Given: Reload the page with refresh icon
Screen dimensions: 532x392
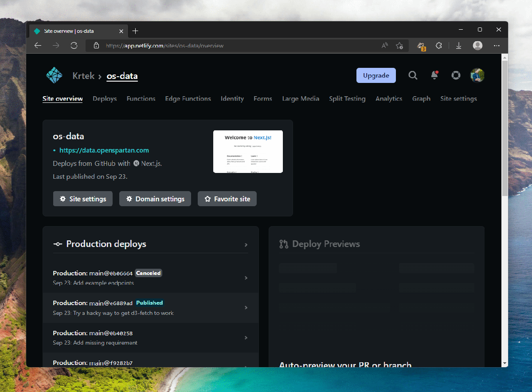Looking at the screenshot, I should (74, 46).
